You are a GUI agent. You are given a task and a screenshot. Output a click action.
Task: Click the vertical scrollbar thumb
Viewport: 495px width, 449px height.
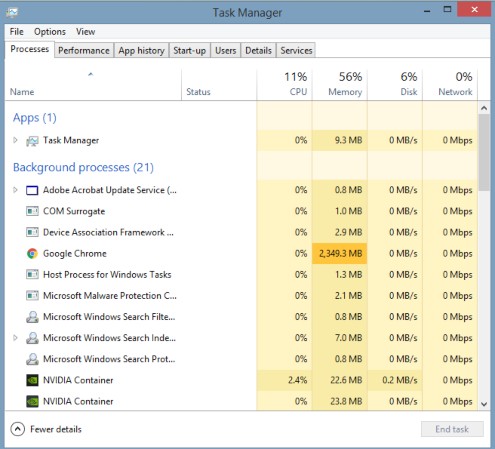(x=484, y=152)
